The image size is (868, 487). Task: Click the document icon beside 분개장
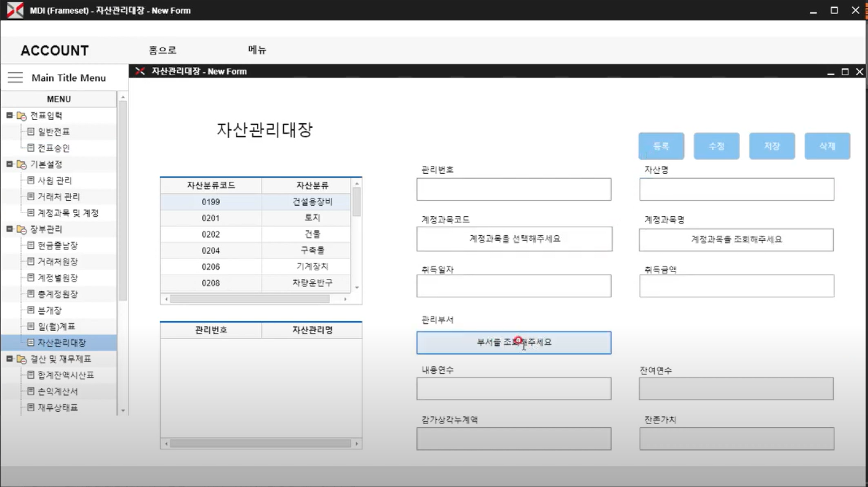31,310
